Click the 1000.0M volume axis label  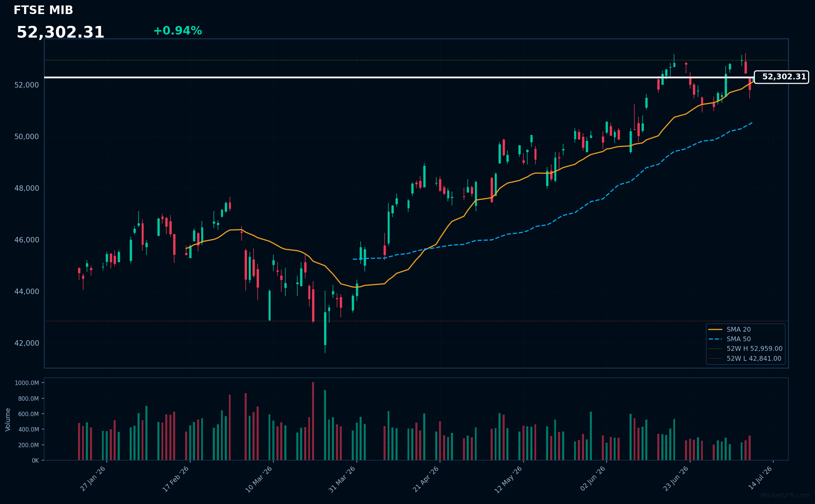pos(27,383)
